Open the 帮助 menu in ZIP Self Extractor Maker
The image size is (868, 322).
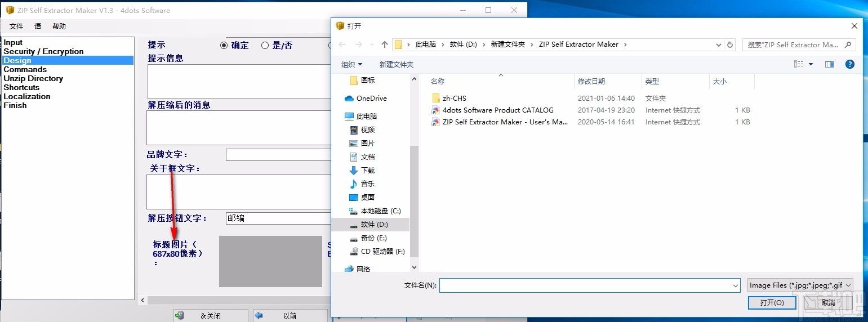(x=59, y=26)
